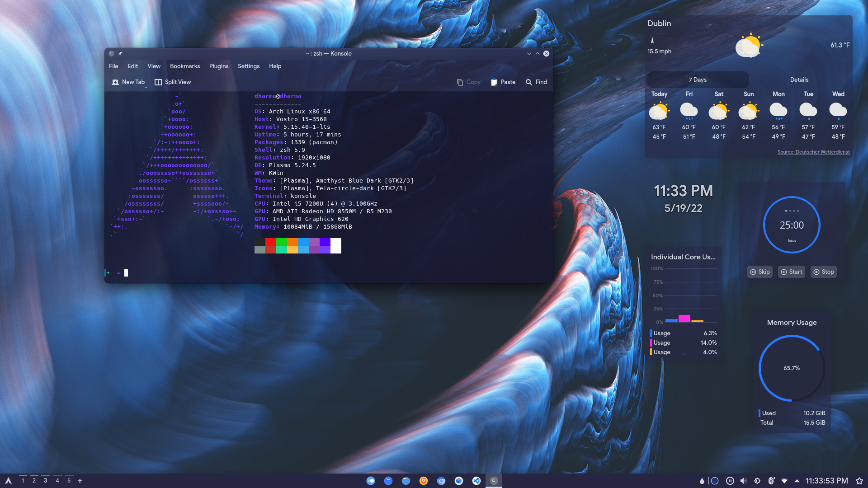The width and height of the screenshot is (868, 488).
Task: Click the 25:00 focus timer circle
Action: 792,225
